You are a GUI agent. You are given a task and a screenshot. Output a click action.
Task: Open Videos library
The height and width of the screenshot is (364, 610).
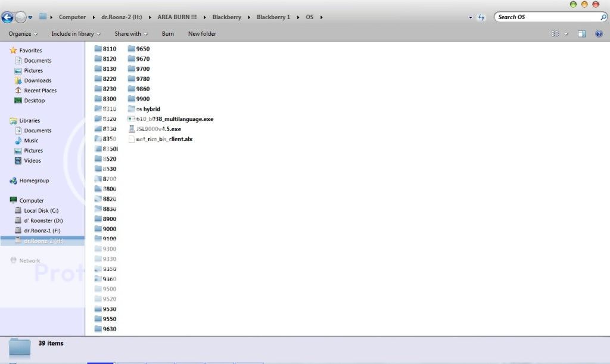[x=32, y=161]
